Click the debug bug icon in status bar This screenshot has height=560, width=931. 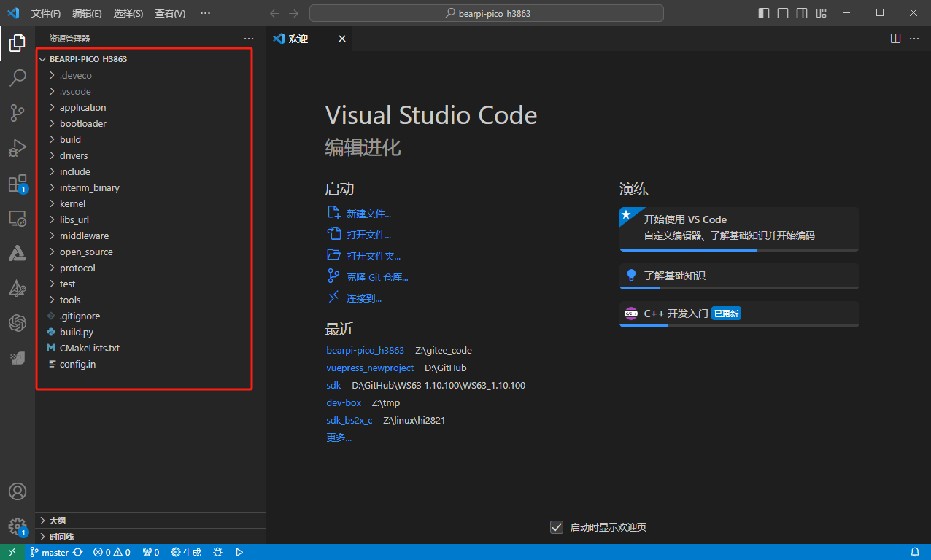tap(217, 553)
